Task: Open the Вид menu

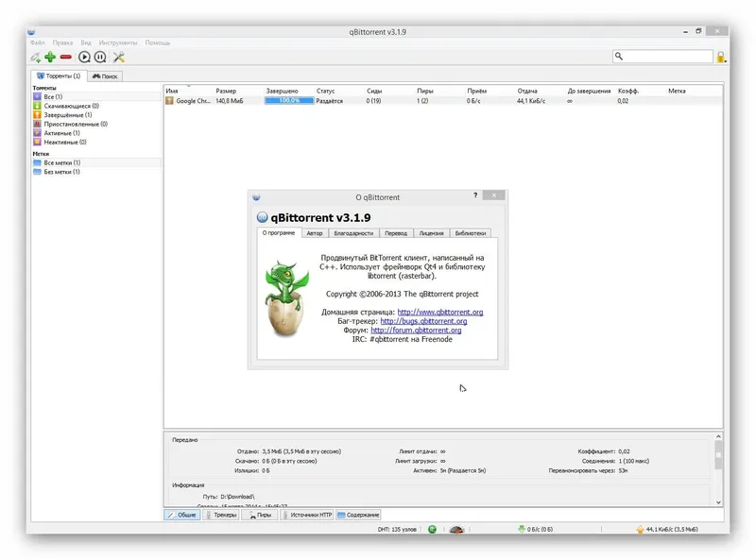Action: point(86,42)
